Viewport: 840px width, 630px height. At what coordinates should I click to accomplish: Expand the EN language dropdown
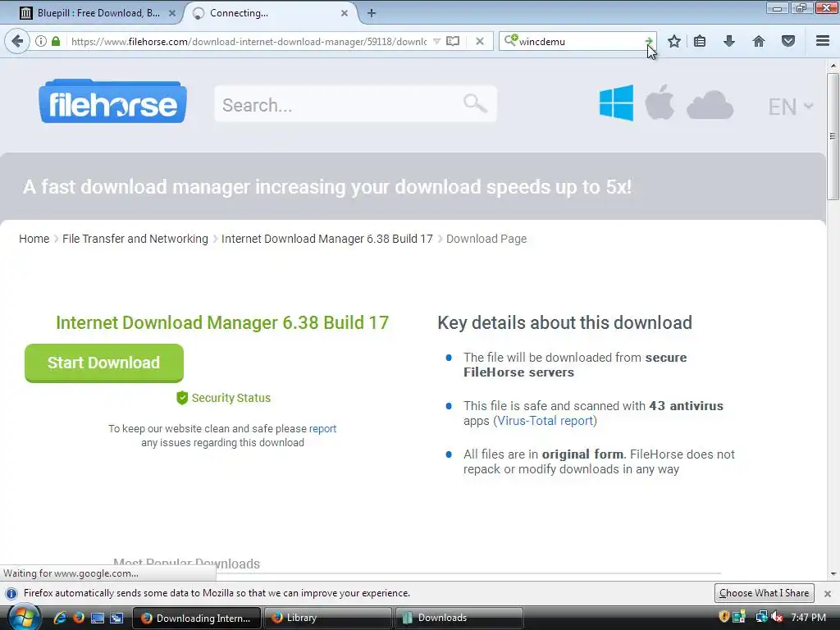pyautogui.click(x=791, y=107)
